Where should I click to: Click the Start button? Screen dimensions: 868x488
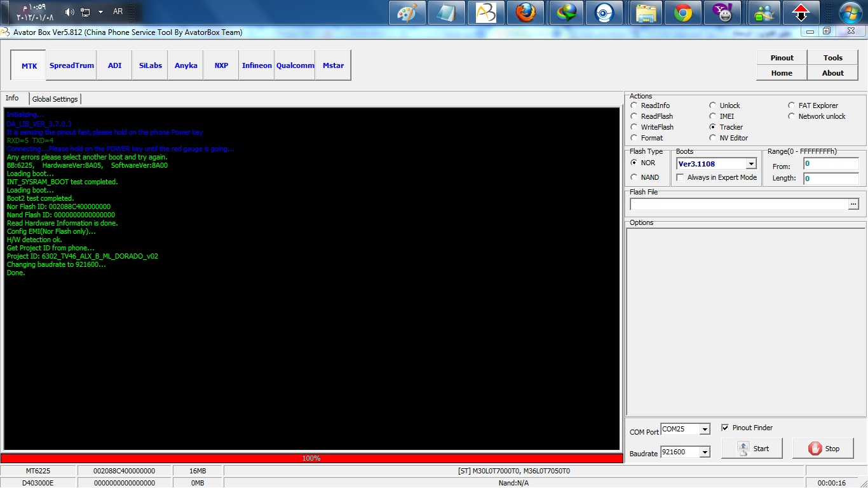752,449
